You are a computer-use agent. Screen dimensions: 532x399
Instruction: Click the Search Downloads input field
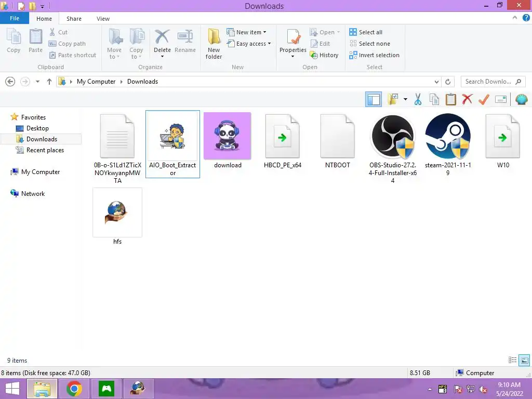(x=493, y=82)
